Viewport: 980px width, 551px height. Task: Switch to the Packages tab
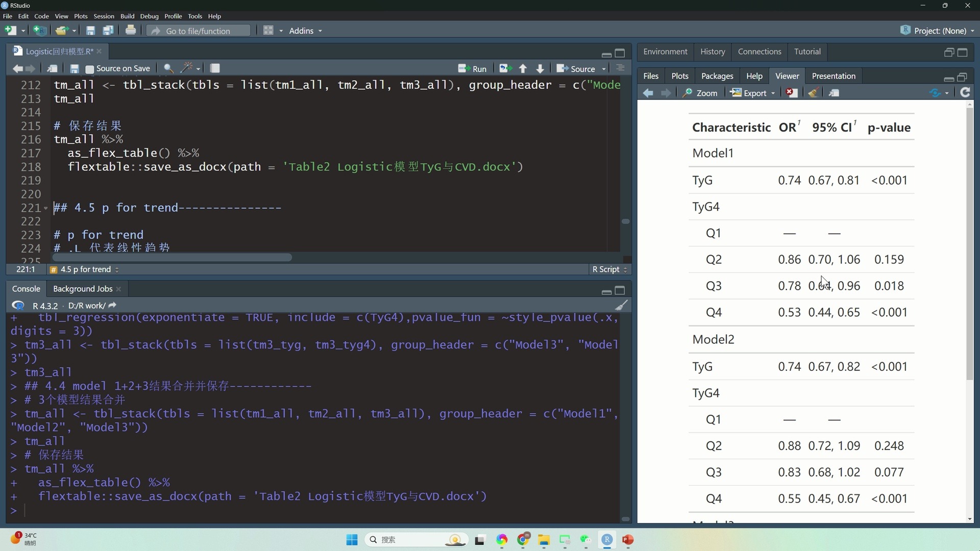point(717,76)
